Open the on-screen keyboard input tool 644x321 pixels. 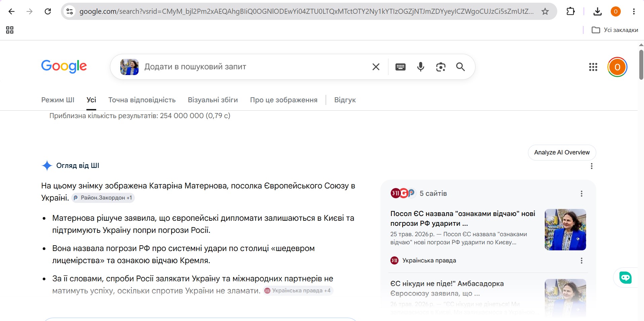400,67
